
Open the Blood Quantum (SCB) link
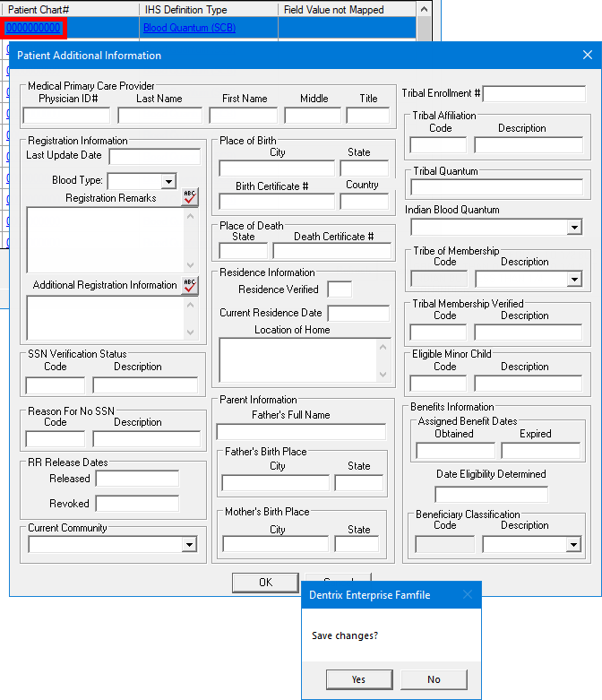point(189,28)
